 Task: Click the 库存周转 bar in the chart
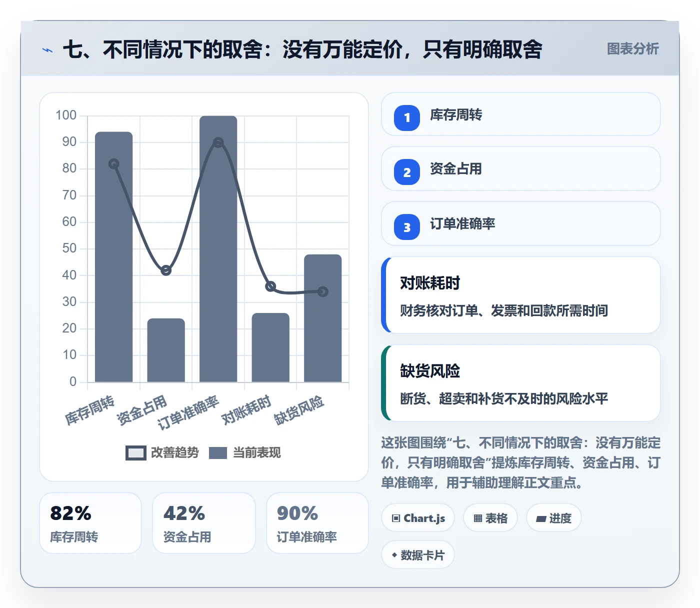pos(114,257)
